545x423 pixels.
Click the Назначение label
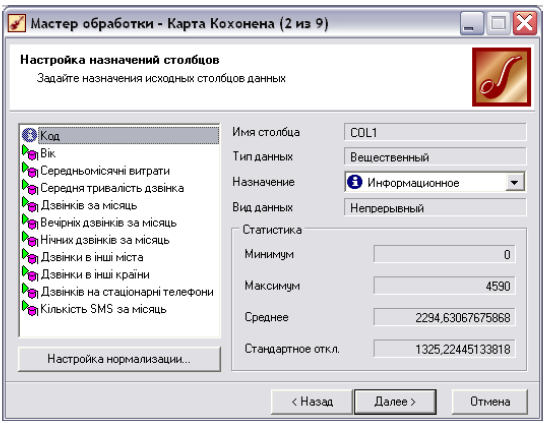click(263, 182)
